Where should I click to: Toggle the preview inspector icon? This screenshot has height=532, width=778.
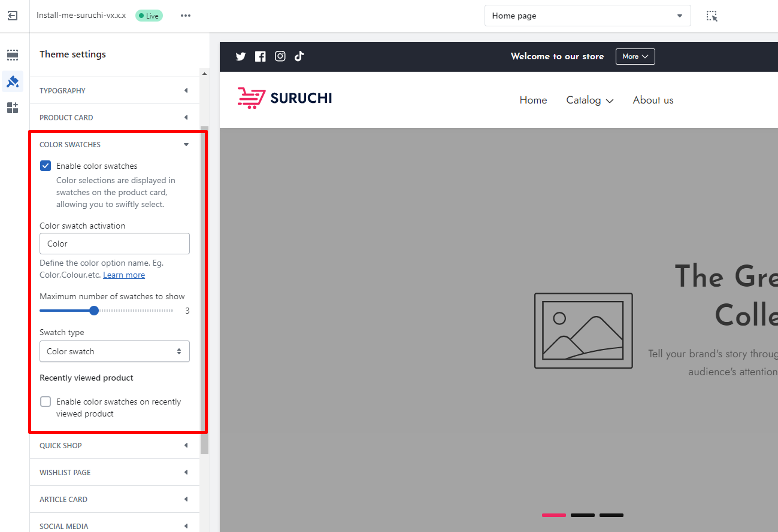(x=712, y=16)
